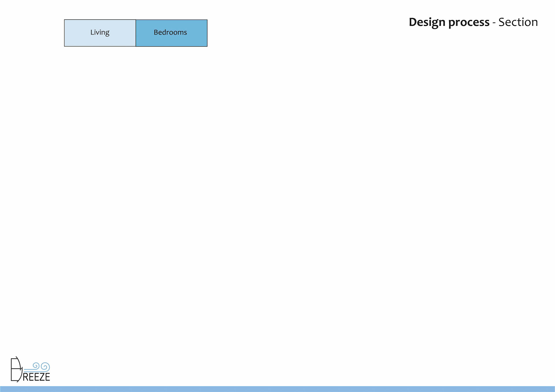This screenshot has height=392, width=555.
Task: Click the hyphen before Section
Action: click(x=494, y=23)
